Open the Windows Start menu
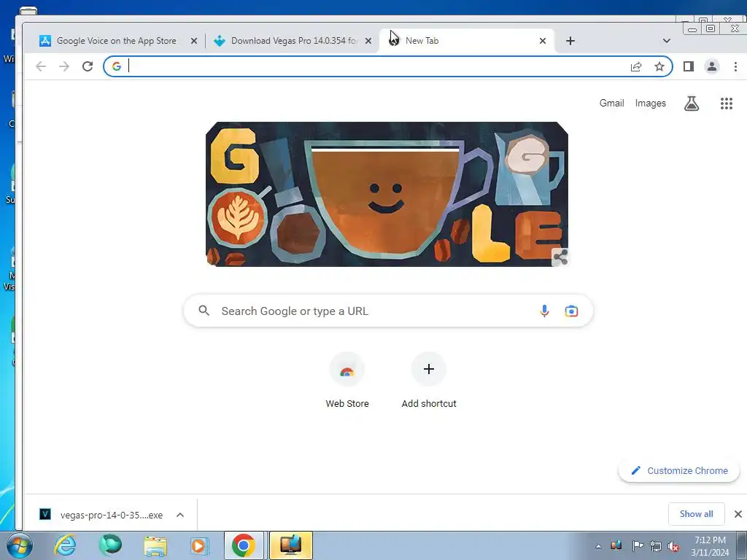The width and height of the screenshot is (747, 560). coord(20,545)
